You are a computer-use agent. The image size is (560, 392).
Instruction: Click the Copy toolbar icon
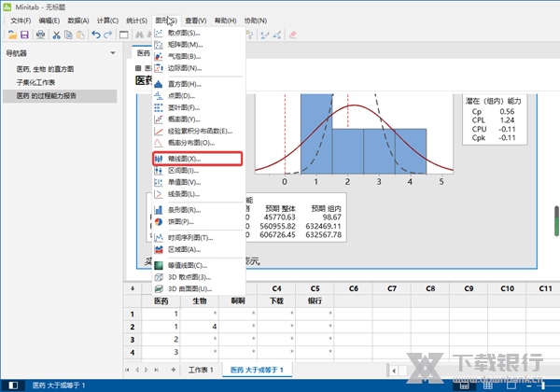click(68, 35)
